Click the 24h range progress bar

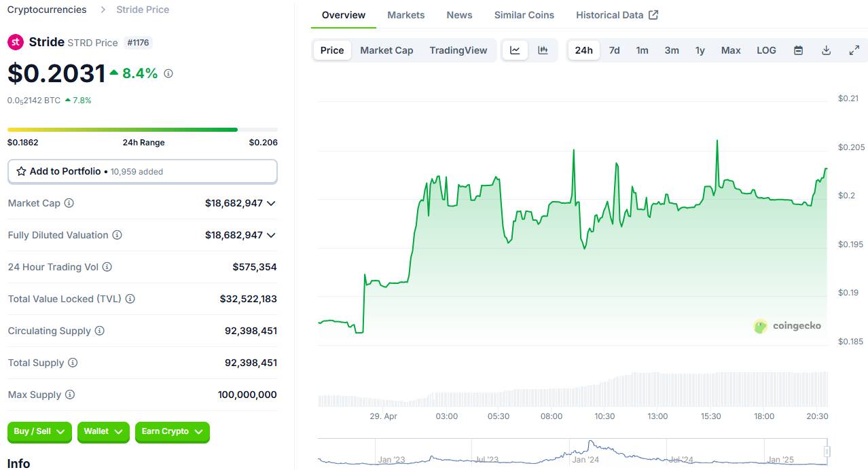143,129
